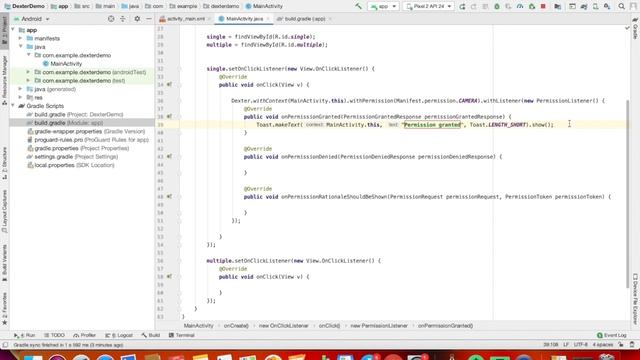The width and height of the screenshot is (640, 360).
Task: Open the Android project view dropdown
Action: click(32, 19)
